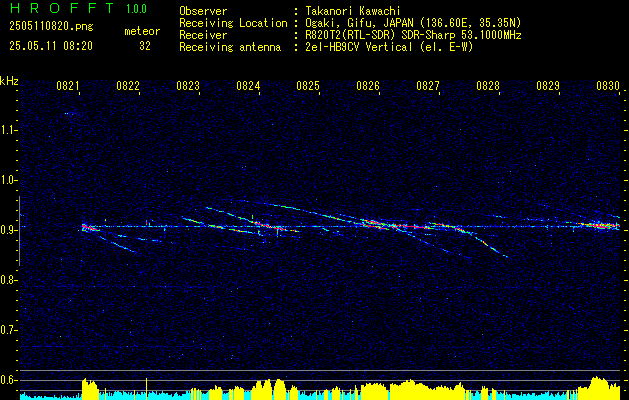Click the meteor count value 32

145,46
